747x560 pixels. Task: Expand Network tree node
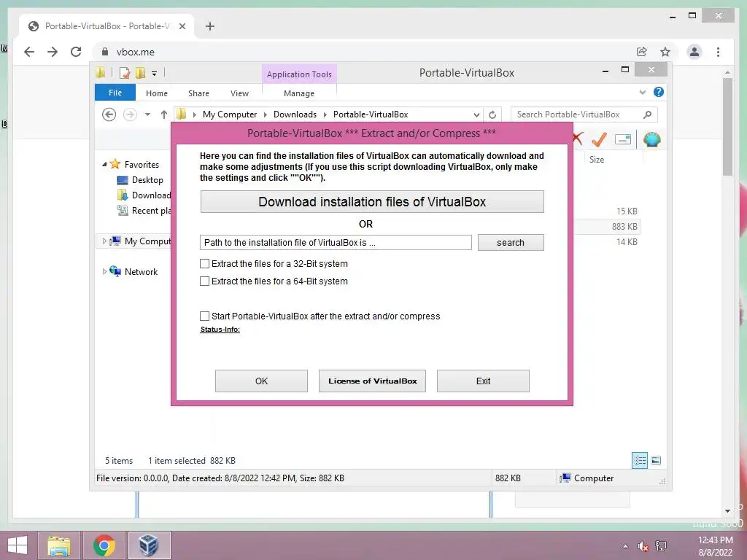click(104, 271)
